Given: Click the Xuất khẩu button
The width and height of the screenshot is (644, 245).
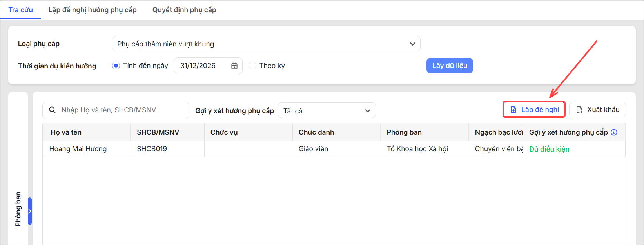Looking at the screenshot, I should click(597, 110).
